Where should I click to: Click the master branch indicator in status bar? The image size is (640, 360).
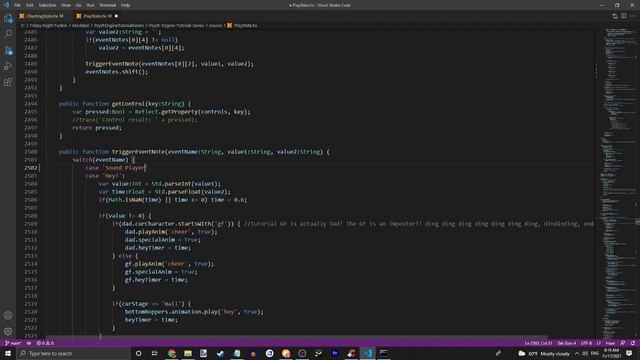[13, 343]
